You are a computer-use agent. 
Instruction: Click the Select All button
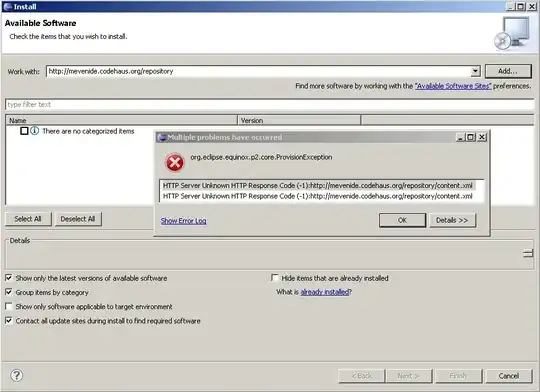click(x=28, y=219)
